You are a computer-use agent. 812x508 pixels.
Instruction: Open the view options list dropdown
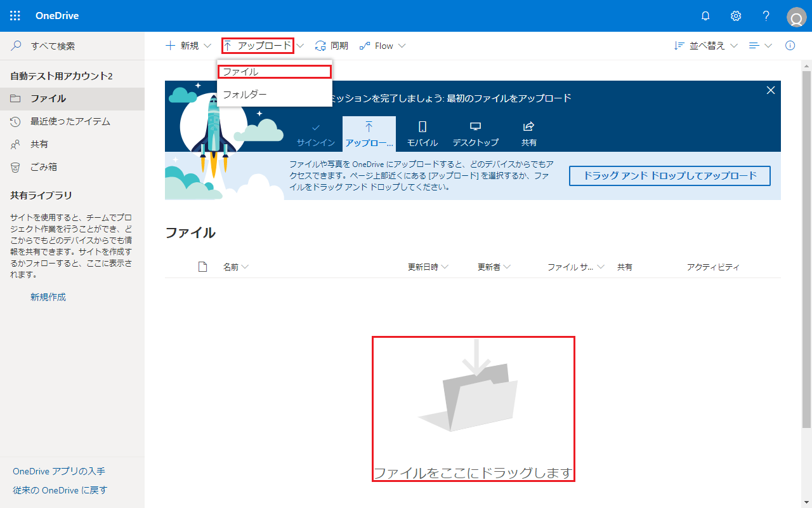pyautogui.click(x=761, y=46)
